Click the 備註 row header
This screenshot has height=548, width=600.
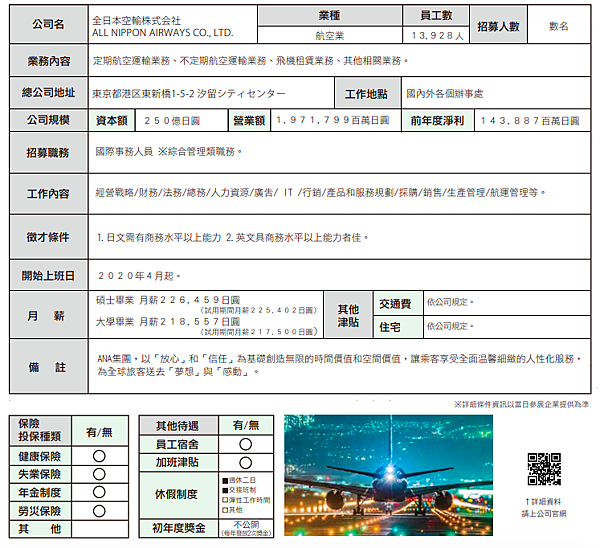coord(49,367)
